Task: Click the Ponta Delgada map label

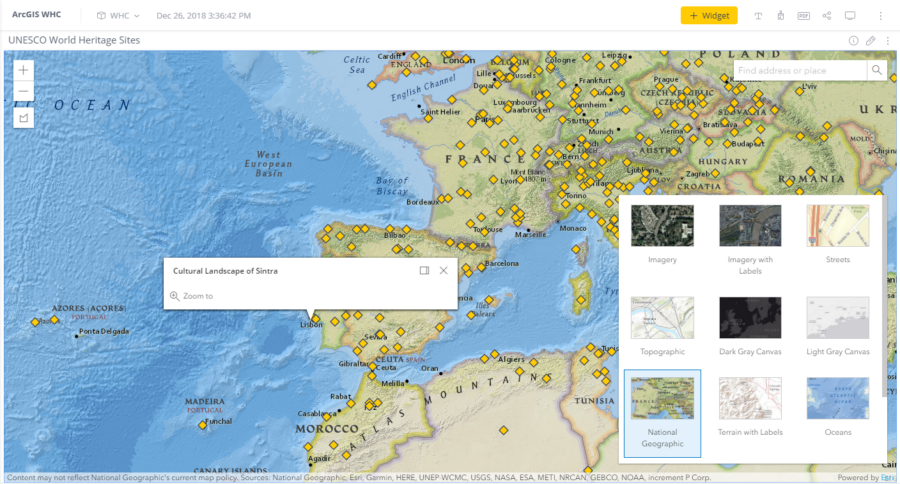Action: pos(104,331)
